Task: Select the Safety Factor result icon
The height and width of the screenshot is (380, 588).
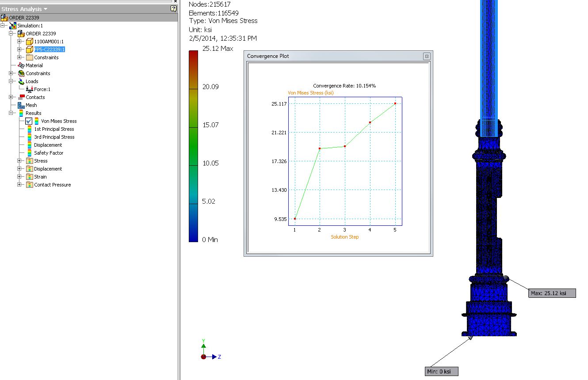Action: pos(30,153)
